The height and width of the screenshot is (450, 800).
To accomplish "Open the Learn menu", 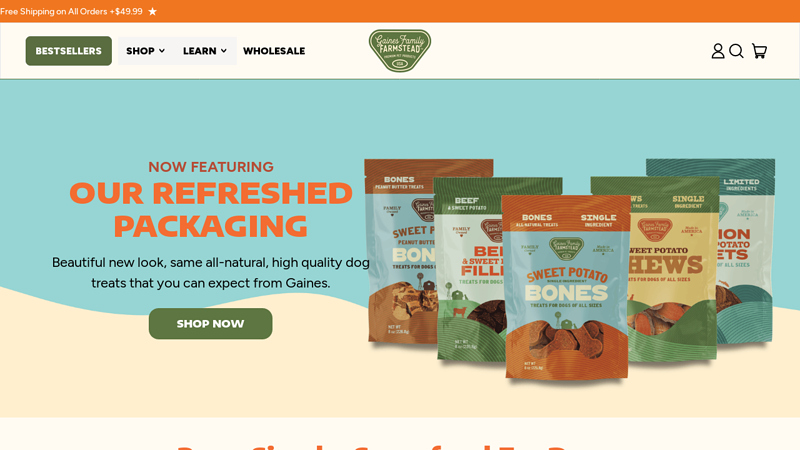I will click(x=205, y=51).
